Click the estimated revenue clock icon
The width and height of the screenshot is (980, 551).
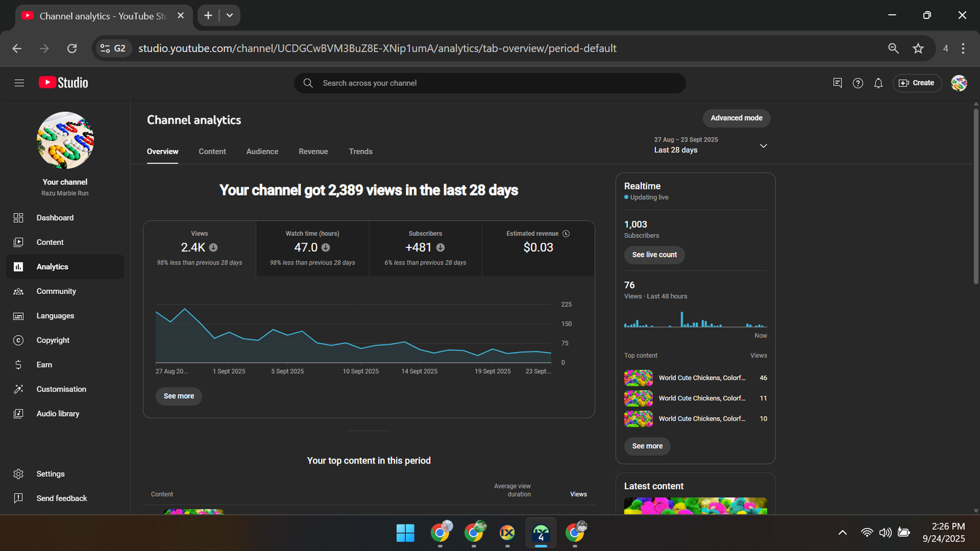[x=566, y=233]
